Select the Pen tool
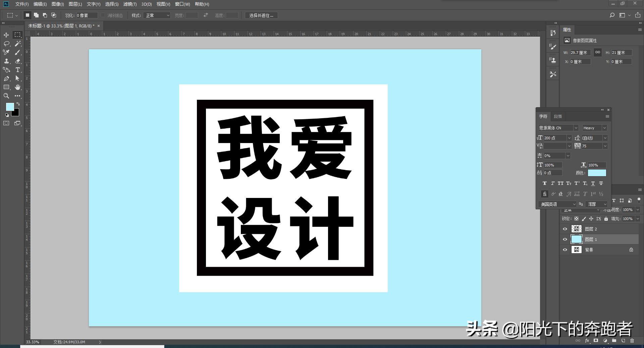Viewport: 644px width, 348px height. point(6,79)
